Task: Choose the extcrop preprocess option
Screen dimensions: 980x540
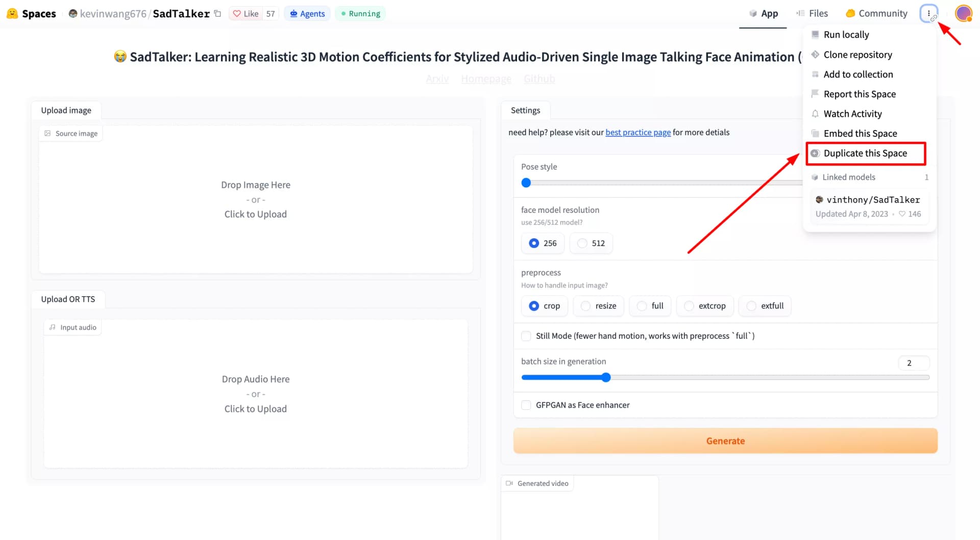Action: [x=705, y=306]
